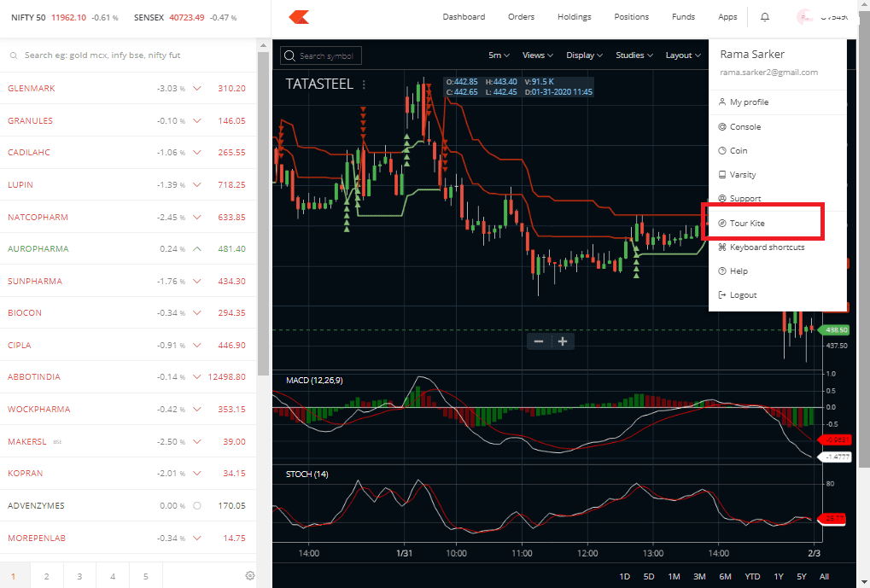The image size is (870, 588).
Task: Switch to Positions
Action: tap(632, 17)
